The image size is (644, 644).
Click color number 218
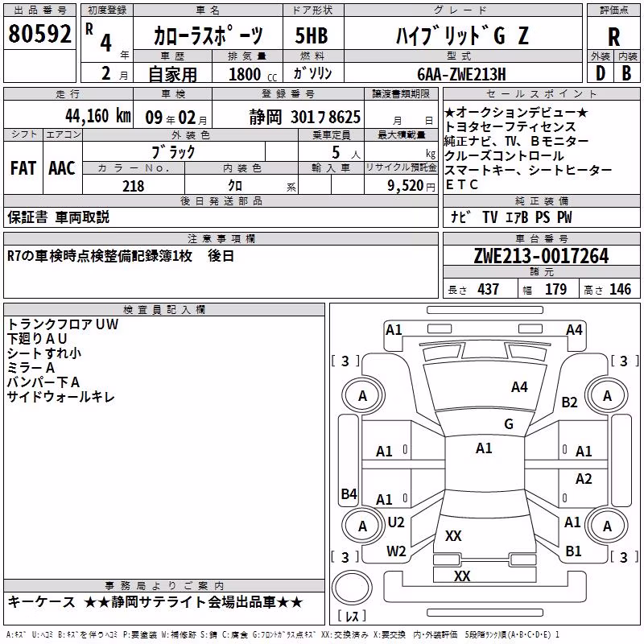[133, 186]
